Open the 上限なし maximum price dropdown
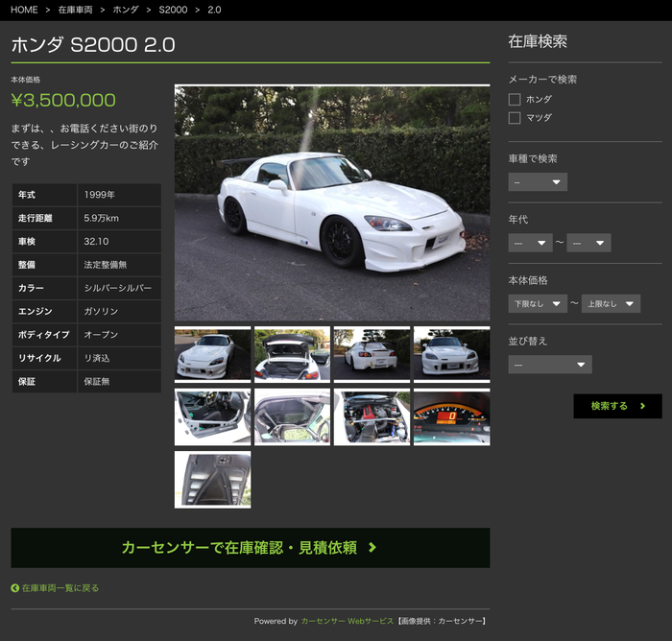The width and height of the screenshot is (672, 641). [x=611, y=304]
